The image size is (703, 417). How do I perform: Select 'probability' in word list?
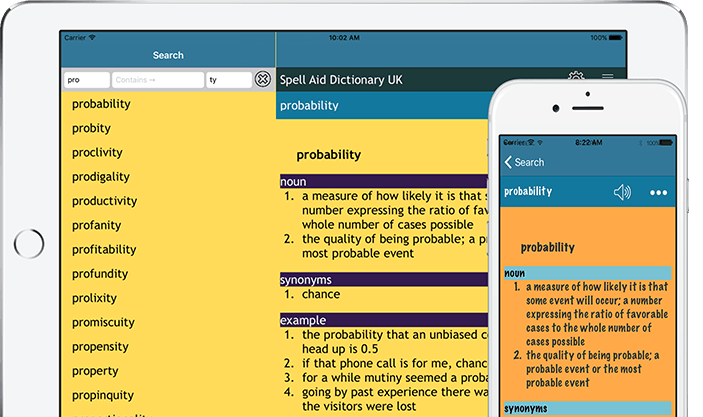tap(101, 104)
